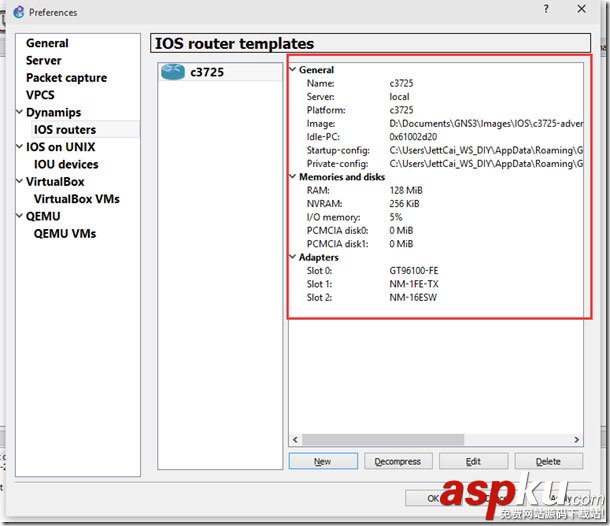This screenshot has height=526, width=610.
Task: Select IOS routers in the sidebar
Action: 65,130
